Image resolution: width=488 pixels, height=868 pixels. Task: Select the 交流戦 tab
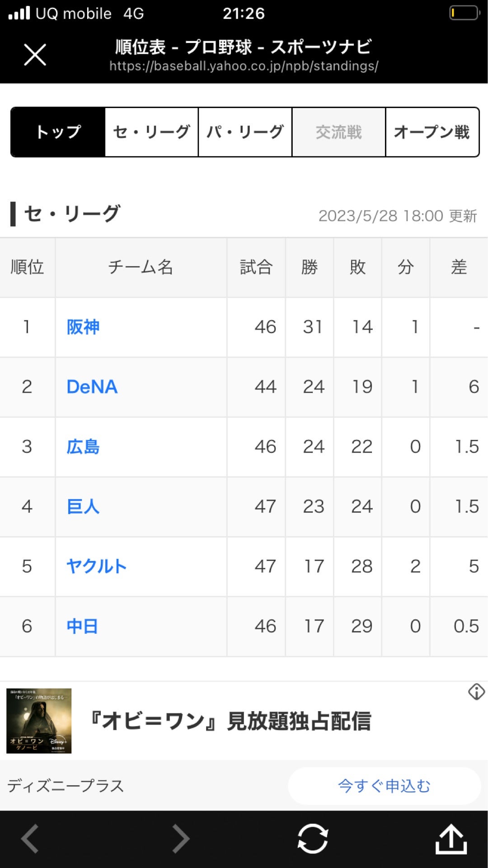point(338,132)
